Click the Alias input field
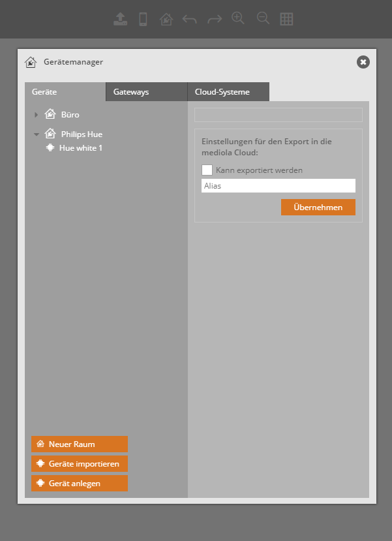This screenshot has width=392, height=541. coord(278,186)
